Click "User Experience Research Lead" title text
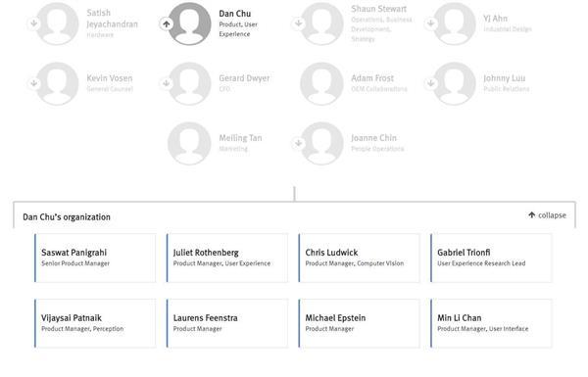Image resolution: width=588 pixels, height=377 pixels. (x=481, y=263)
